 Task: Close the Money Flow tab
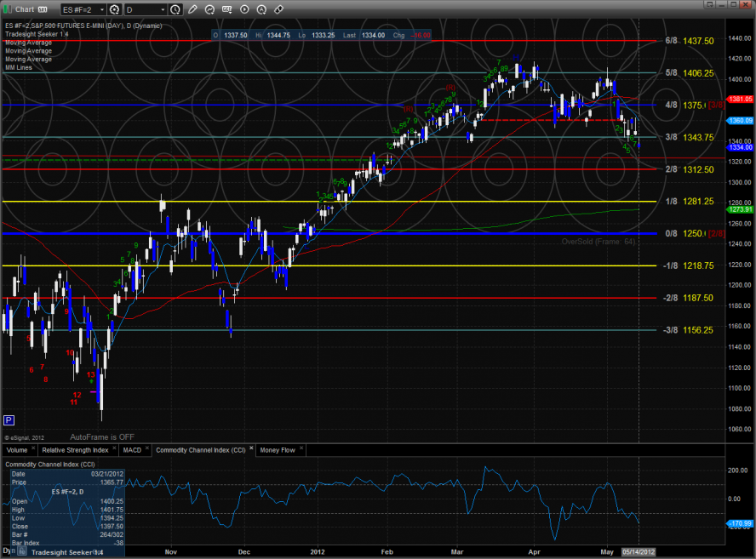[x=300, y=449]
